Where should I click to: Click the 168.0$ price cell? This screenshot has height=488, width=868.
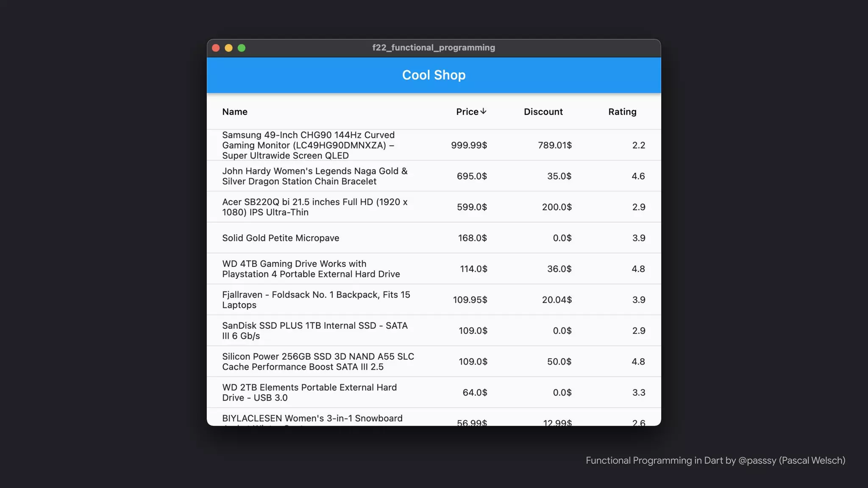tap(473, 238)
